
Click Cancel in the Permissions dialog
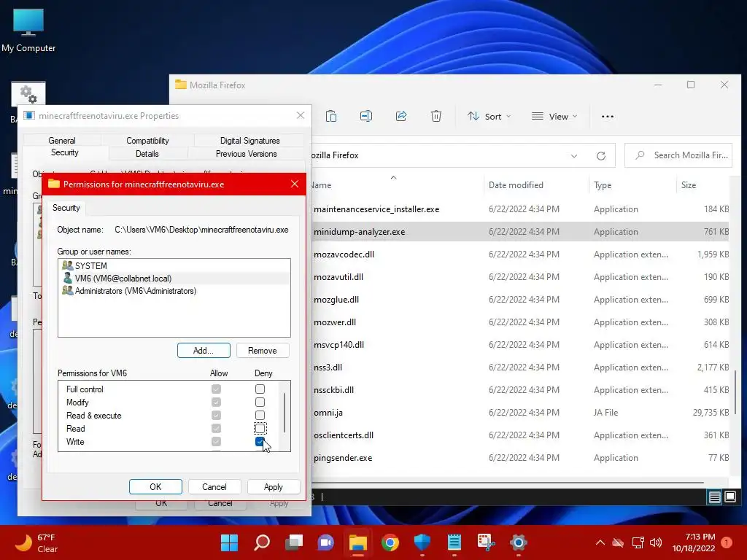[214, 486]
